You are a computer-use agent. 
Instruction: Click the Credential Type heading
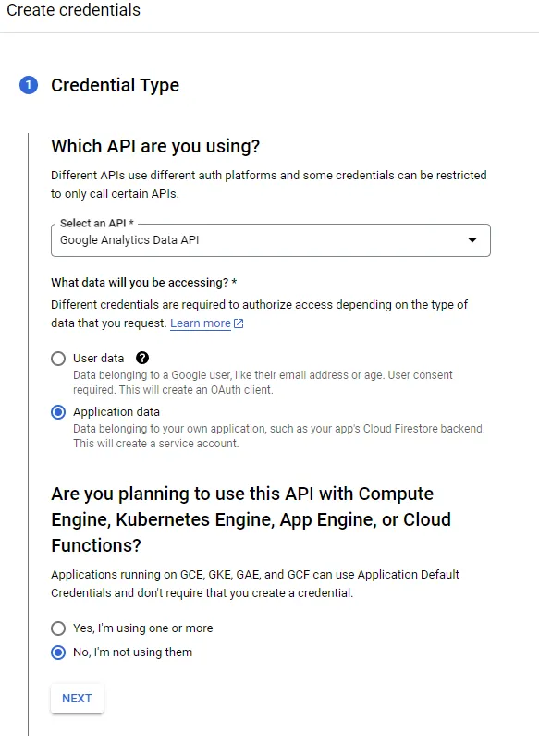pyautogui.click(x=115, y=85)
